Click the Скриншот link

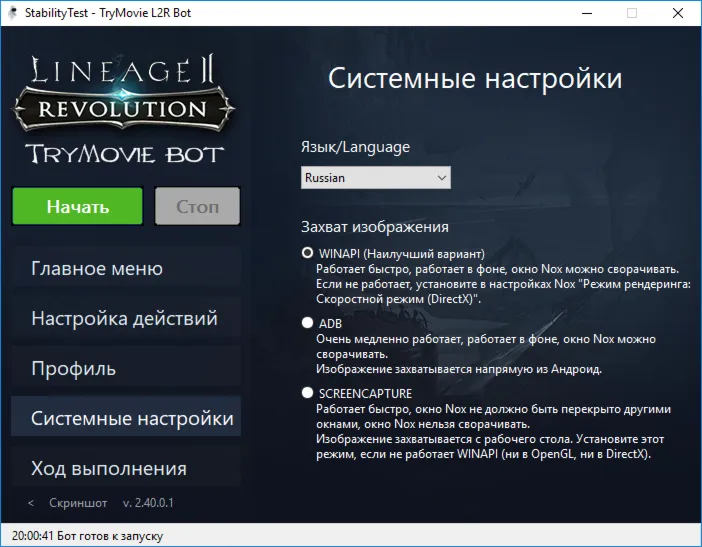pos(78,503)
